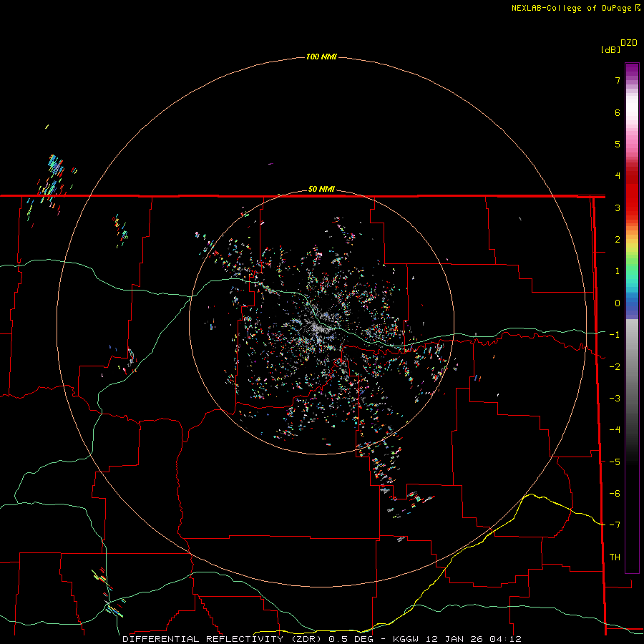This screenshot has width=644, height=644.
Task: Click the 50 NMI range ring label
Action: 321,189
